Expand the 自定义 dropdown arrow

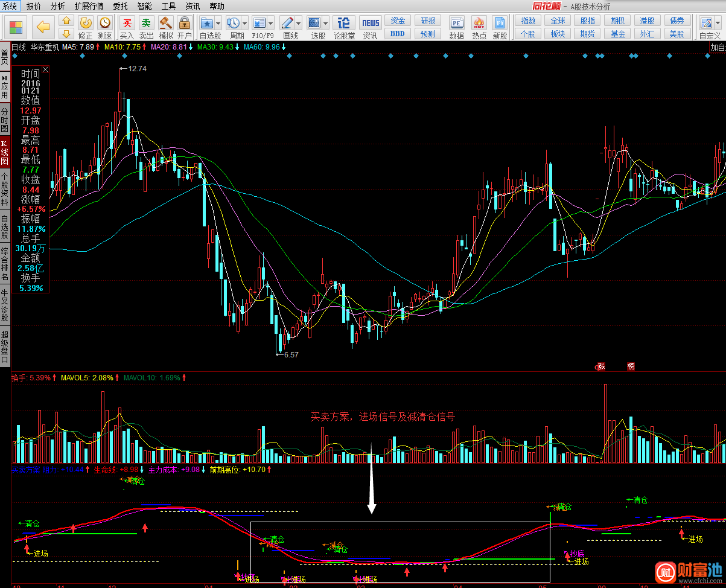[x=717, y=24]
